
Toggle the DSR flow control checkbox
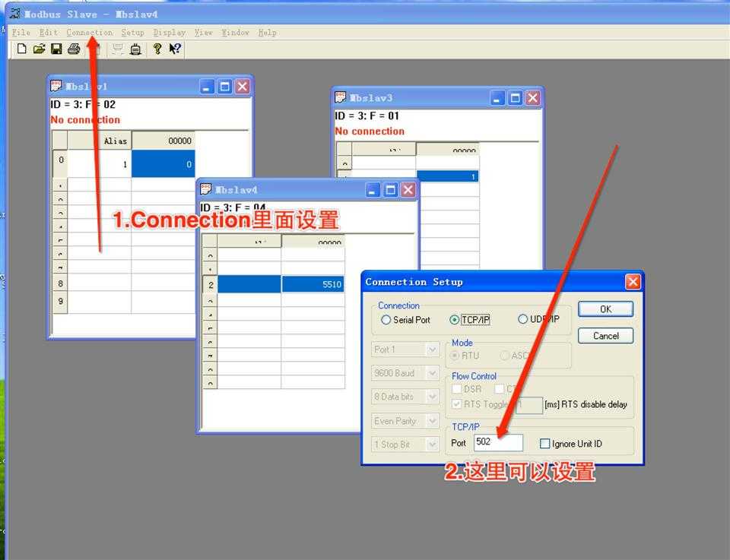457,388
